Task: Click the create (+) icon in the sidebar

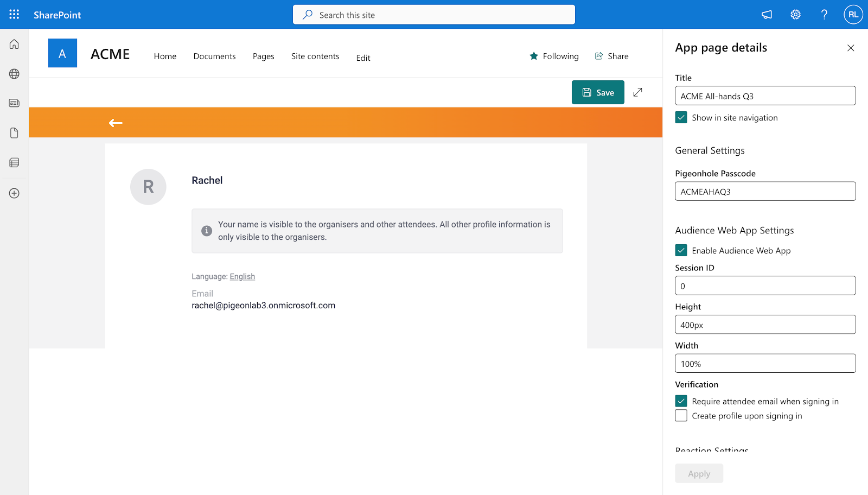Action: (x=14, y=193)
